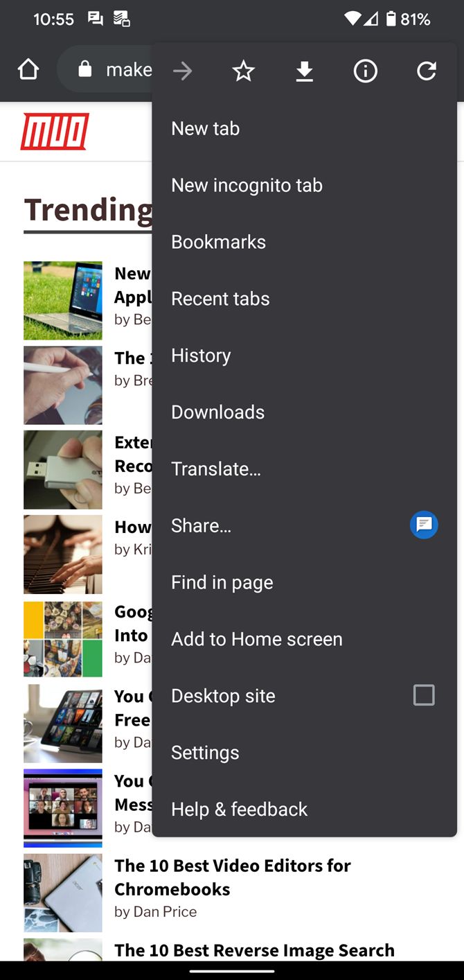
Task: Open a New incognito tab
Action: coord(247,185)
